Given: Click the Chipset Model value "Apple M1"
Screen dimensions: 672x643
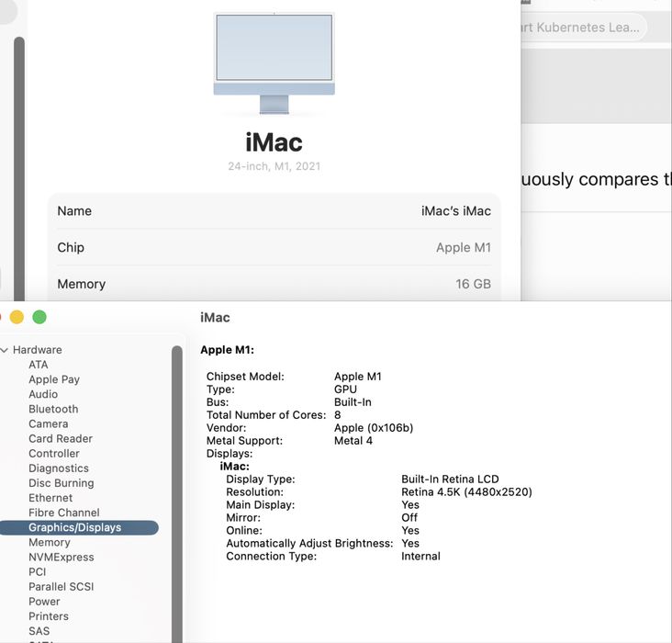Looking at the screenshot, I should [x=358, y=377].
